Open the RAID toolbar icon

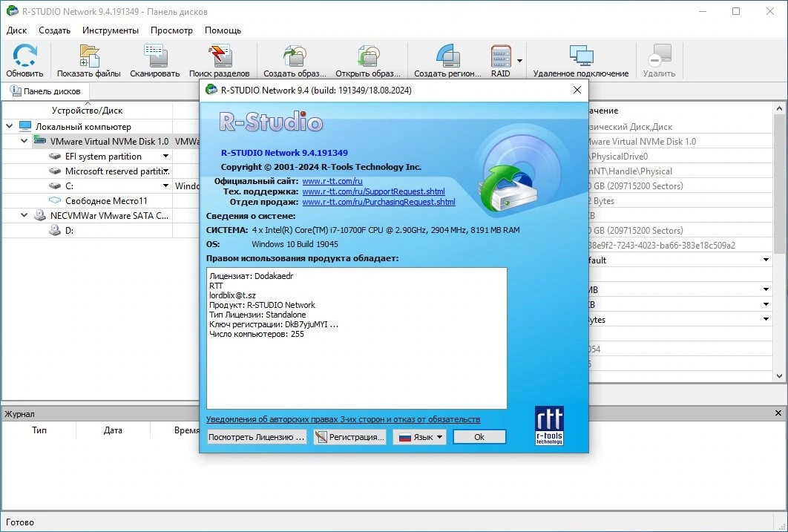click(x=501, y=55)
